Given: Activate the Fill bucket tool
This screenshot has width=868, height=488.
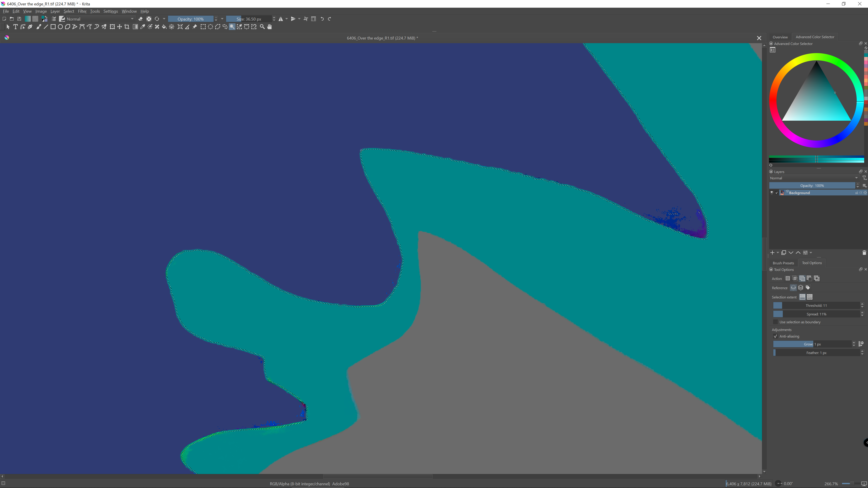Looking at the screenshot, I should click(164, 27).
